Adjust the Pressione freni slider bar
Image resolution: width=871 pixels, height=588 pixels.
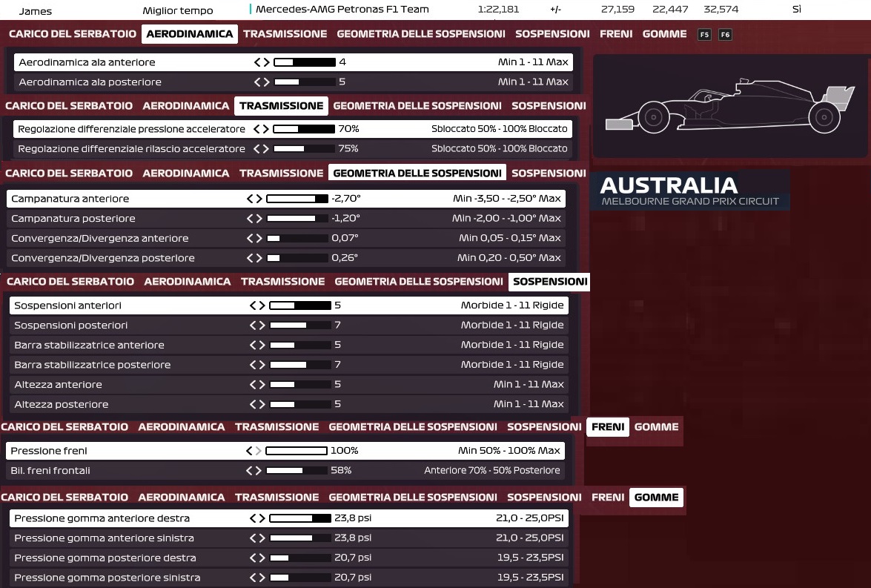[296, 451]
